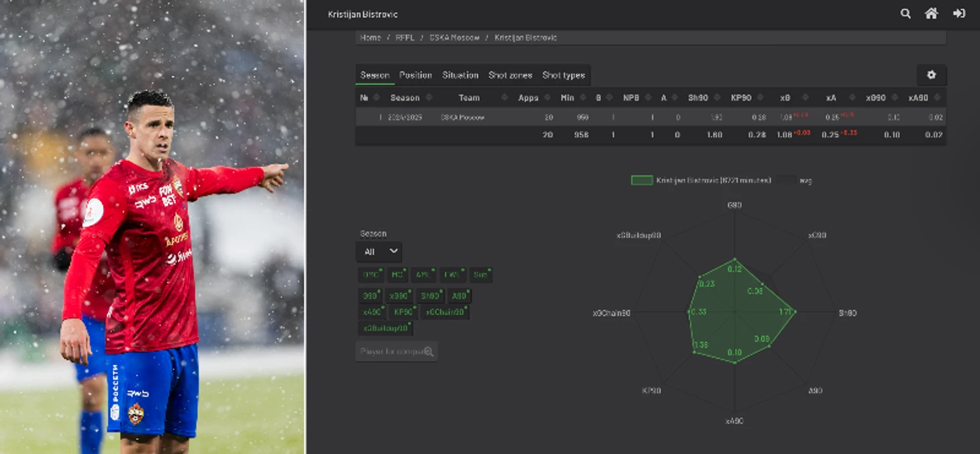Click the login arrow icon
This screenshot has height=454, width=980.
click(x=959, y=13)
